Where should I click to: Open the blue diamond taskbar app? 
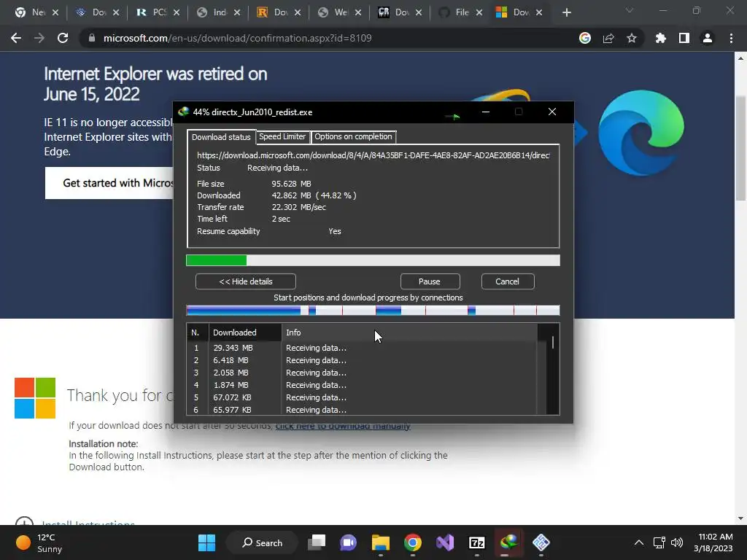click(x=541, y=542)
